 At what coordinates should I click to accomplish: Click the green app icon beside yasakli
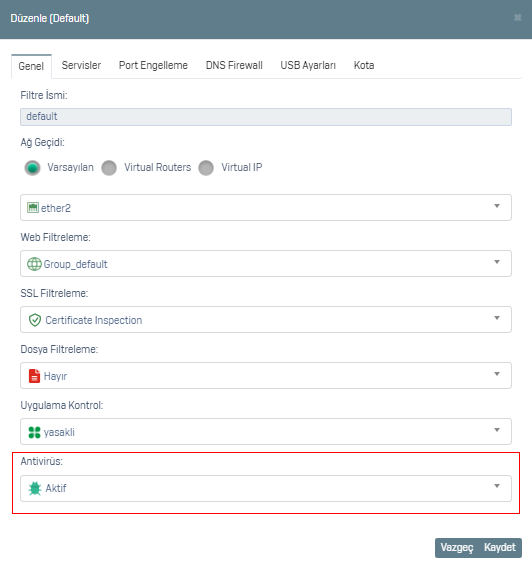(34, 432)
